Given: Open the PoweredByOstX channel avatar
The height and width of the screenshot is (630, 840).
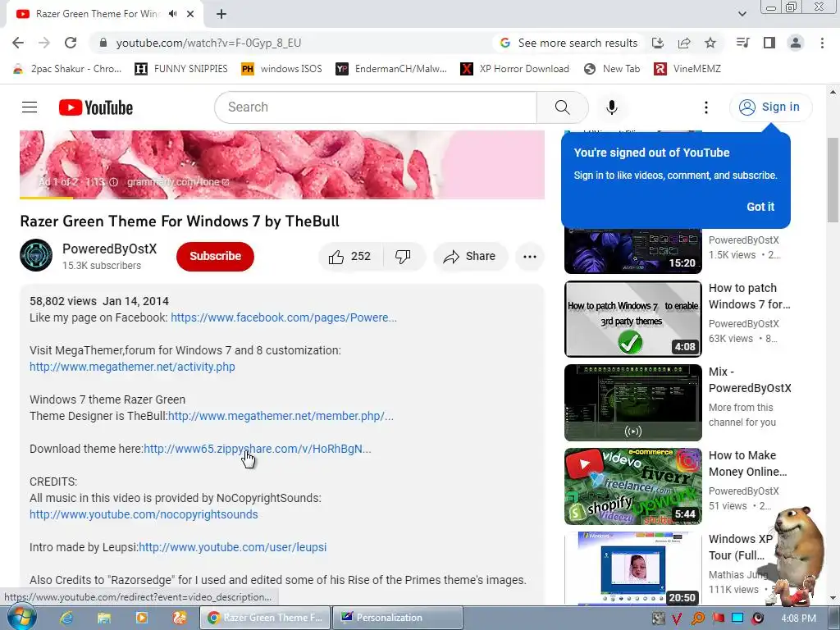Looking at the screenshot, I should coord(36,256).
